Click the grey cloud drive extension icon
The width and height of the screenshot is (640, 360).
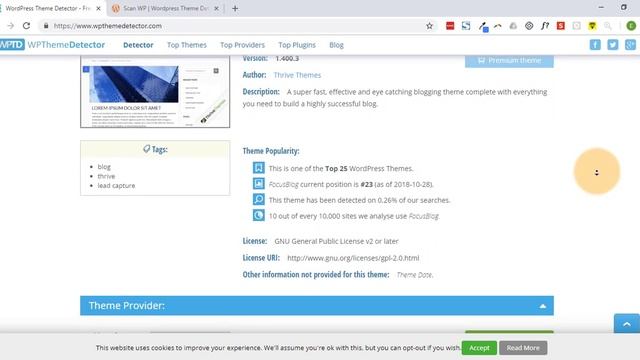click(513, 26)
